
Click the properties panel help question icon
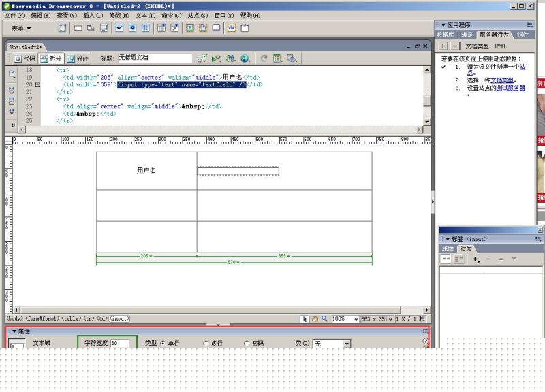pyautogui.click(x=425, y=341)
